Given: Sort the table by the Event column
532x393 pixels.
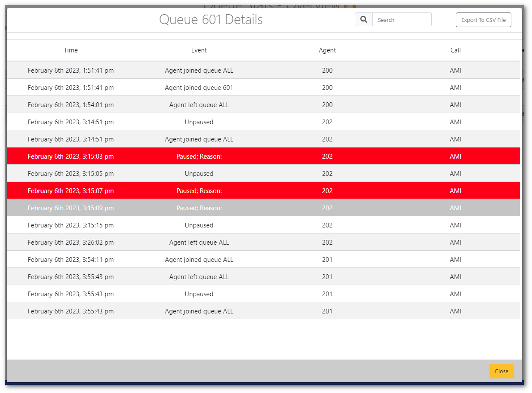Looking at the screenshot, I should pyautogui.click(x=199, y=50).
